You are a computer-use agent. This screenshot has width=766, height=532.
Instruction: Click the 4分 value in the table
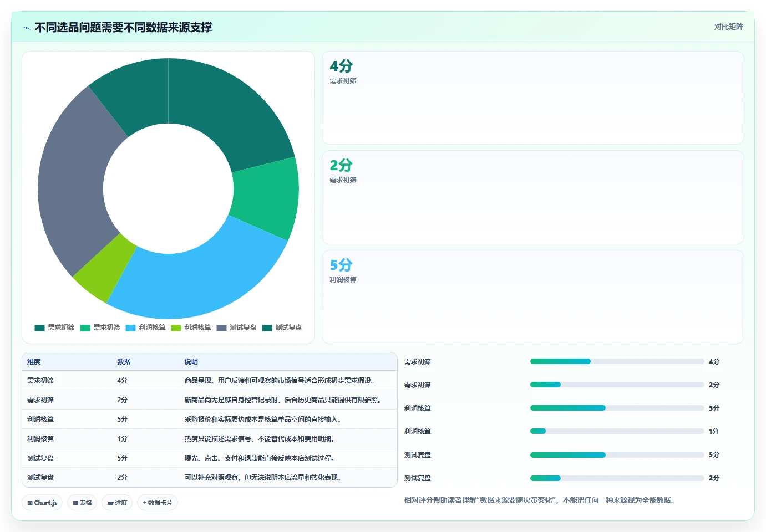click(123, 381)
